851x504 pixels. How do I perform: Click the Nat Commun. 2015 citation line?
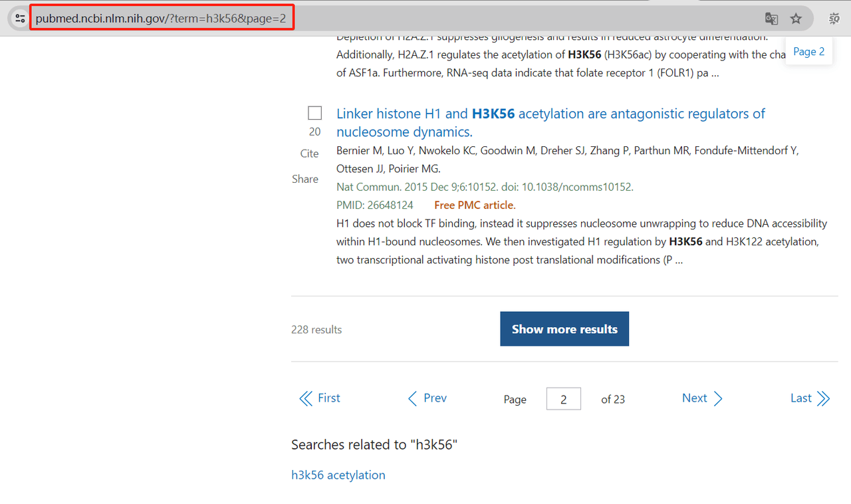485,187
